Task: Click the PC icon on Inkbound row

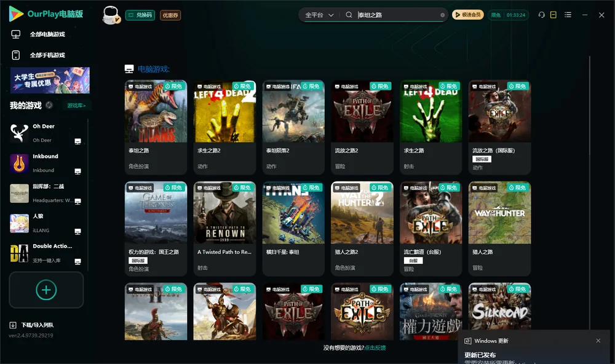Action: tap(77, 172)
